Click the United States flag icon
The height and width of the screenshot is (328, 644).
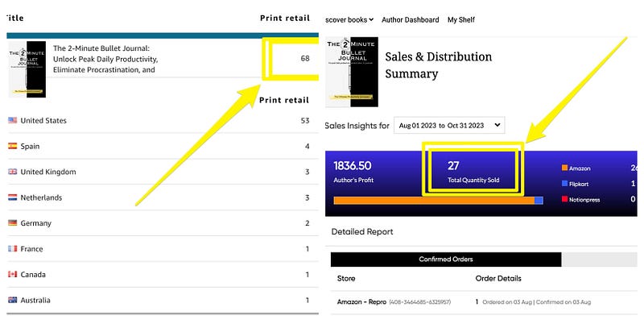pos(13,120)
